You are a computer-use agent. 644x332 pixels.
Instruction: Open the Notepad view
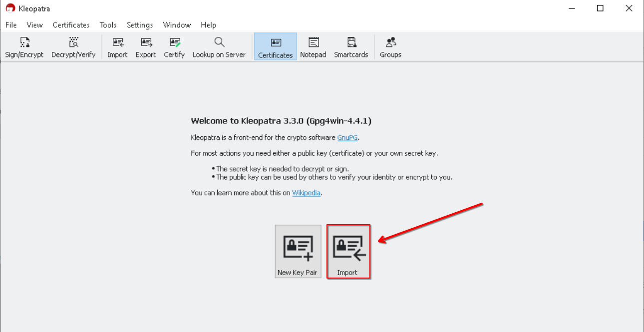tap(313, 47)
